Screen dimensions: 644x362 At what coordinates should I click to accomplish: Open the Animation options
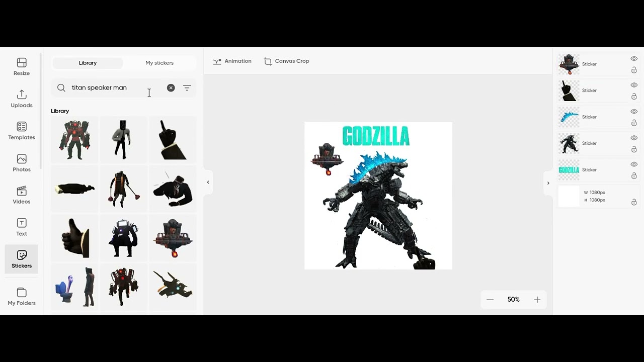232,61
